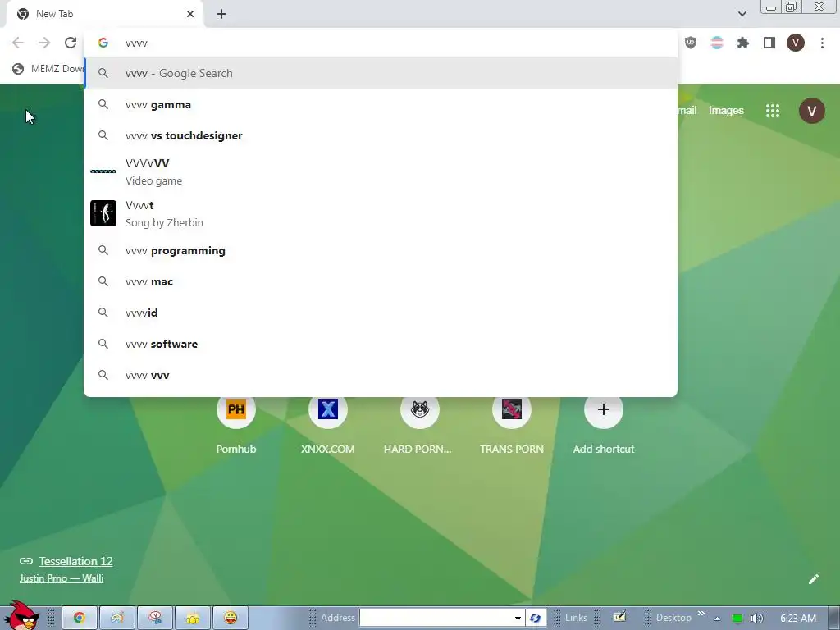Click the Vvvvt song album thumbnail

103,213
